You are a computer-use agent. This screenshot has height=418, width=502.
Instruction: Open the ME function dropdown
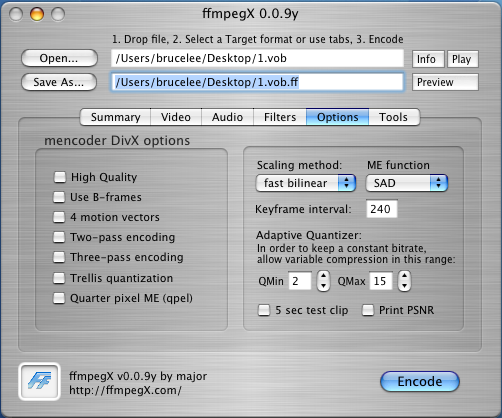(407, 183)
